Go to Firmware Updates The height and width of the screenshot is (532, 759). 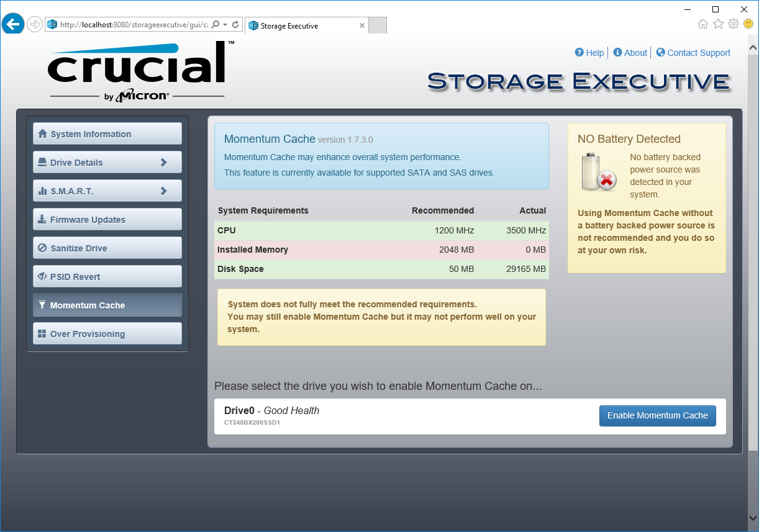pos(107,219)
